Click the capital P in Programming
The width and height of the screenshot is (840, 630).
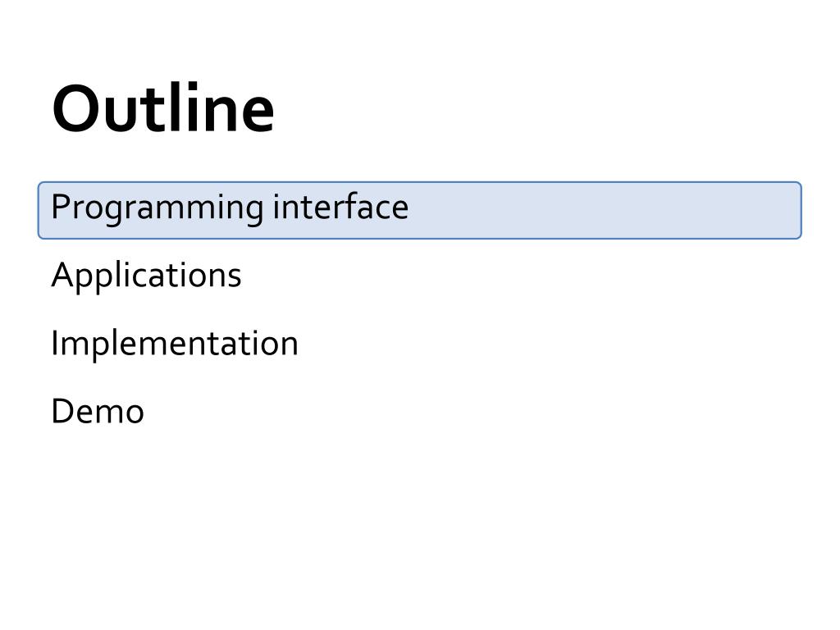point(61,206)
